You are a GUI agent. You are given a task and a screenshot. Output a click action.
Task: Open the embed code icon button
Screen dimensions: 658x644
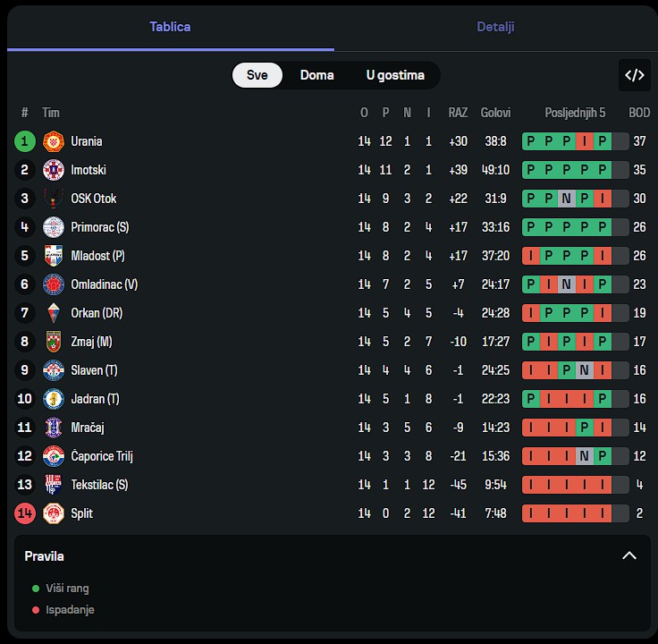coord(634,75)
